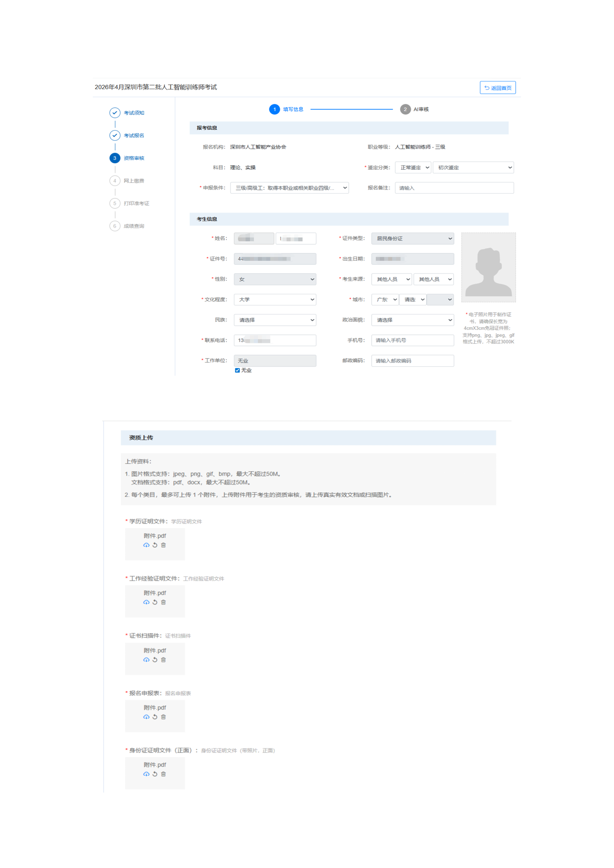
Task: Click the 手机号 input field
Action: [413, 340]
